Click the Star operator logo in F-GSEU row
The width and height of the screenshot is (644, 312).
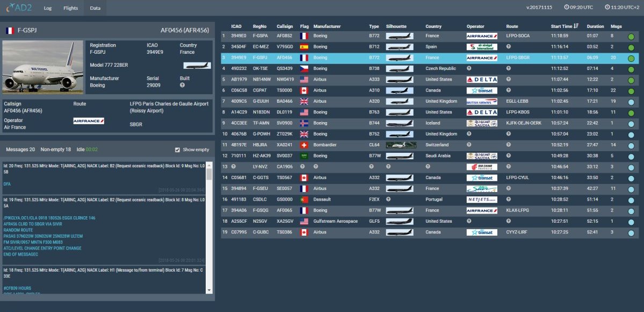click(482, 188)
